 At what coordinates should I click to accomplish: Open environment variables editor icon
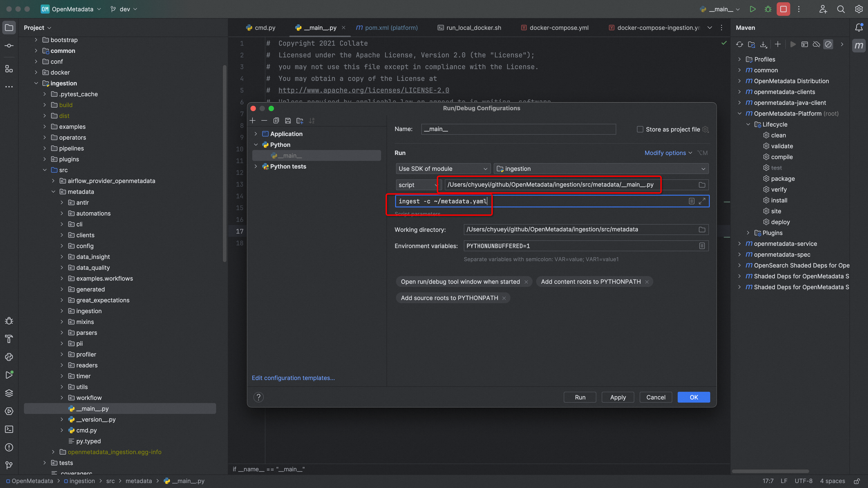click(702, 246)
